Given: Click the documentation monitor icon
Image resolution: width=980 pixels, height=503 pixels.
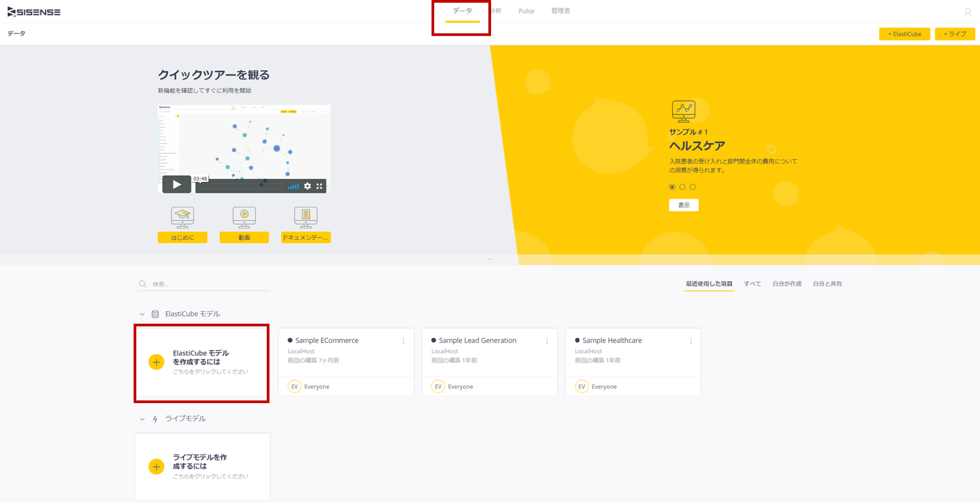Looking at the screenshot, I should (306, 217).
